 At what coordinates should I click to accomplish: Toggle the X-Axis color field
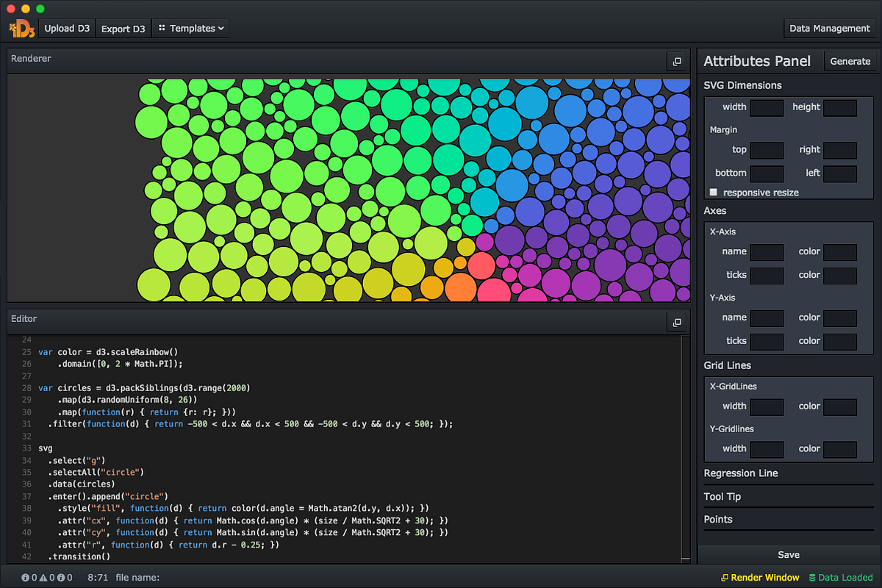(x=840, y=251)
